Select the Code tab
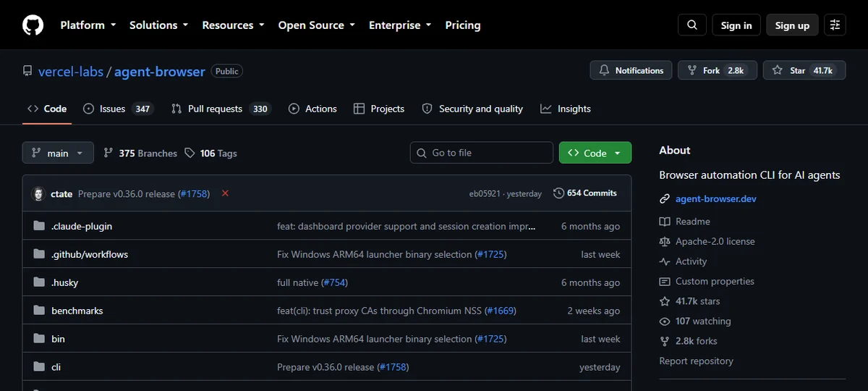Image resolution: width=868 pixels, height=391 pixels. [47, 109]
